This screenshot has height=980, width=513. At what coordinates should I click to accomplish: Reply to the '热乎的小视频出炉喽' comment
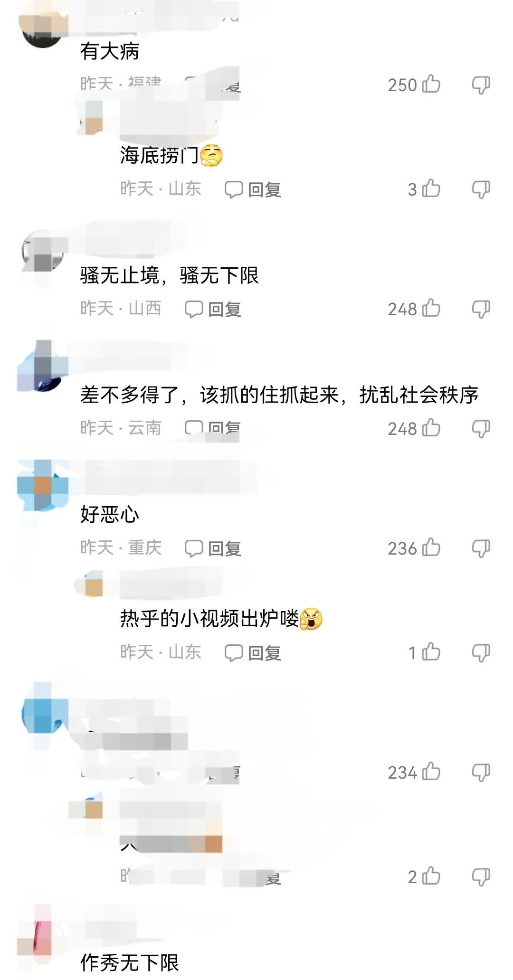pos(253,653)
